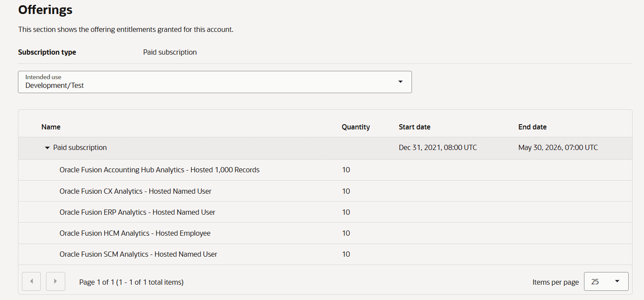Select Oracle Fusion CX Analytics entry
Image resolution: width=644 pixels, height=300 pixels.
click(136, 191)
